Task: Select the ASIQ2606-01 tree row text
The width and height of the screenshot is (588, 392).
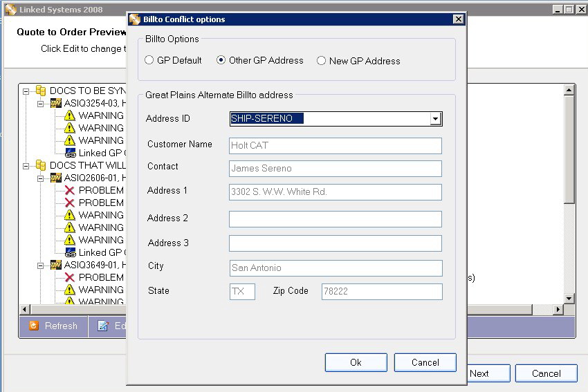Action: coord(95,178)
